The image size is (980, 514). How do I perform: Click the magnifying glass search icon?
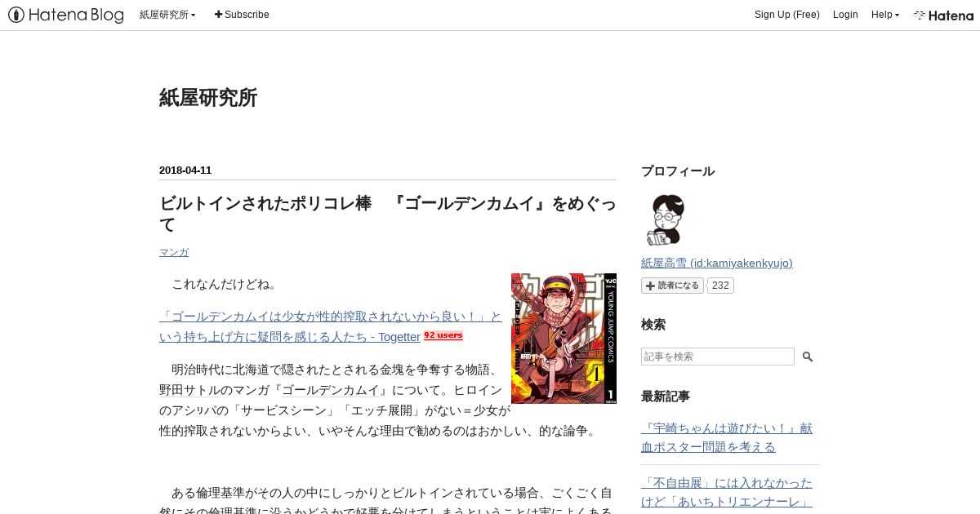tap(808, 357)
